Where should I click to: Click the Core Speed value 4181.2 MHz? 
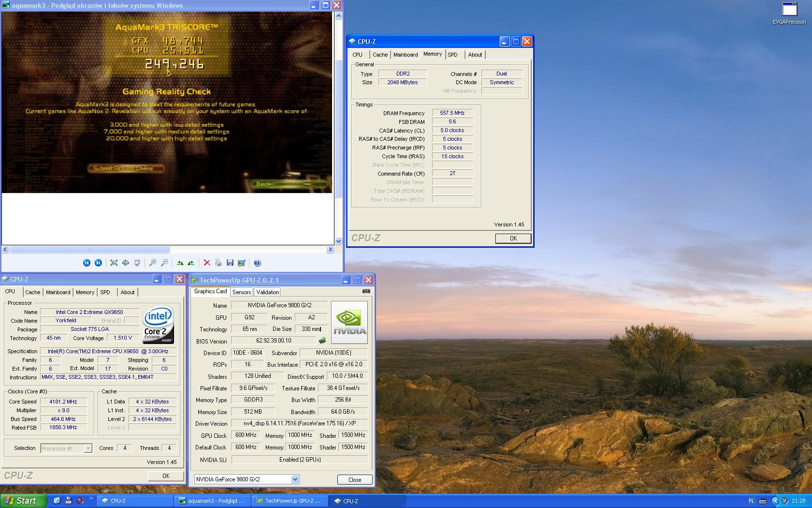click(x=63, y=402)
